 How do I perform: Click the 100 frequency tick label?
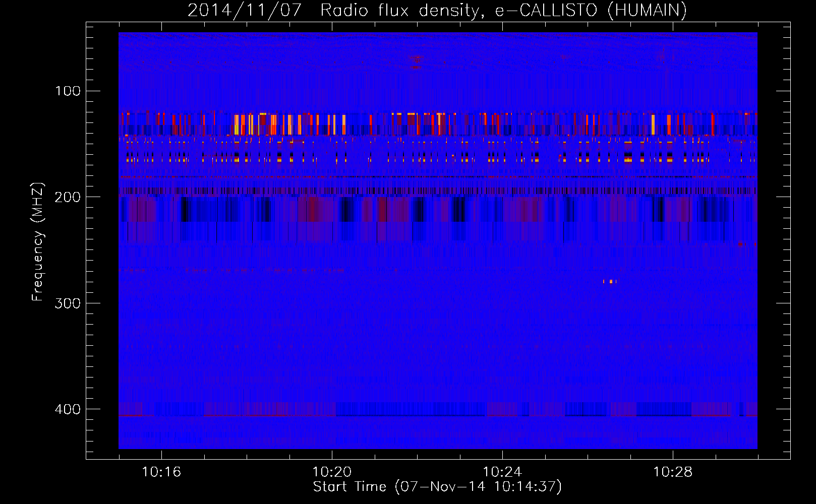68,91
